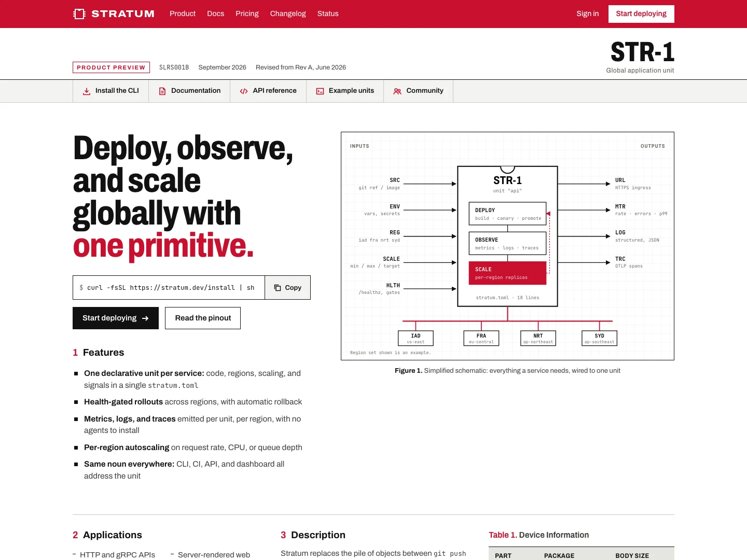The width and height of the screenshot is (747, 560).
Task: Click the white Start deploying header button
Action: [641, 14]
